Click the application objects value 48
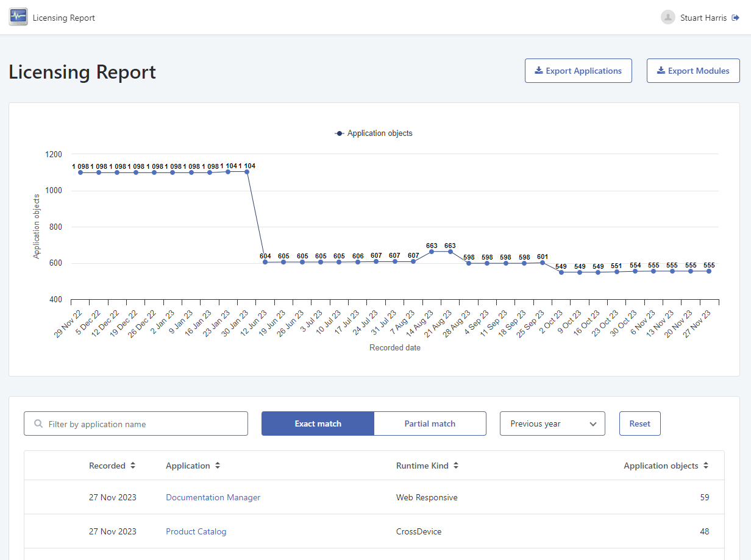Viewport: 751px width, 560px height. tap(705, 531)
